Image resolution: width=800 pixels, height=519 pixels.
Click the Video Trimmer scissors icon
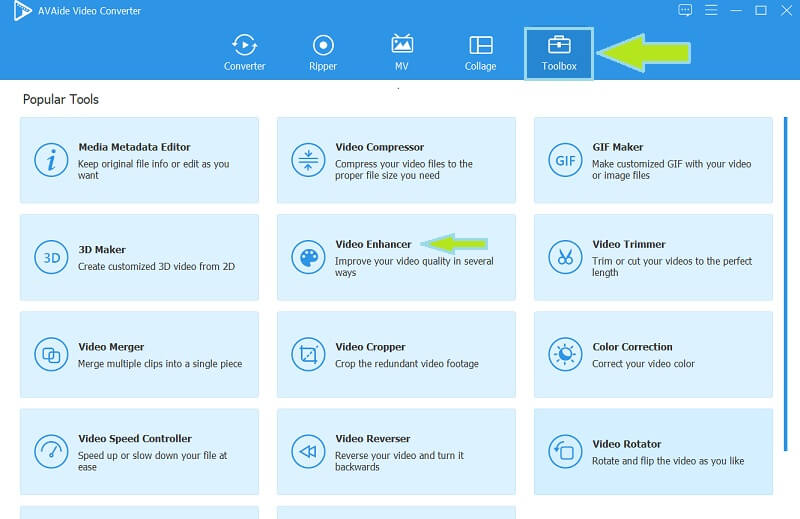pyautogui.click(x=565, y=257)
